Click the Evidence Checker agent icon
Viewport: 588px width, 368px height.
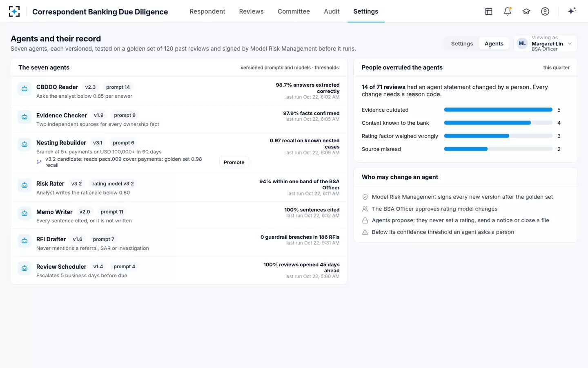tap(24, 117)
